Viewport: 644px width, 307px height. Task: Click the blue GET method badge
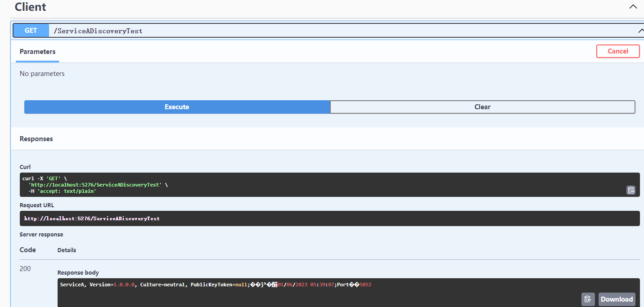click(x=31, y=31)
